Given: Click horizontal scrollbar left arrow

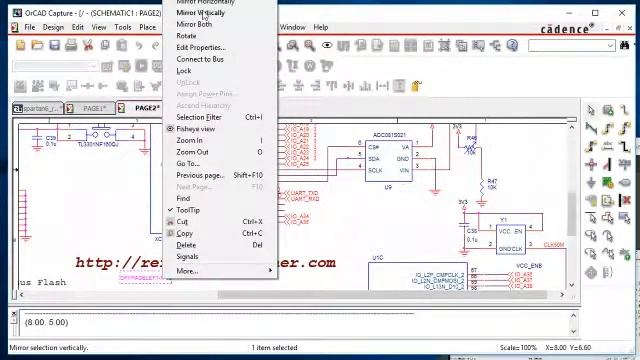Looking at the screenshot, I should click(x=22, y=295).
